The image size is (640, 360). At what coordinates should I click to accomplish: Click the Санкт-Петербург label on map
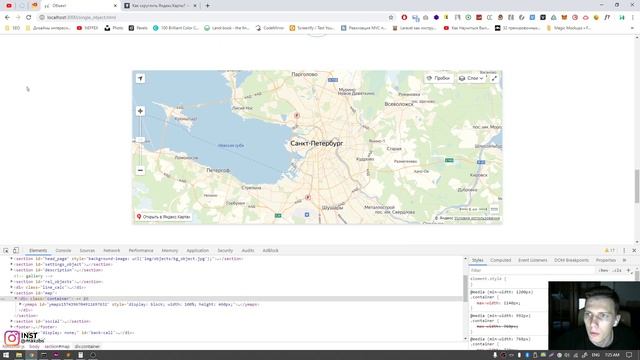click(317, 143)
